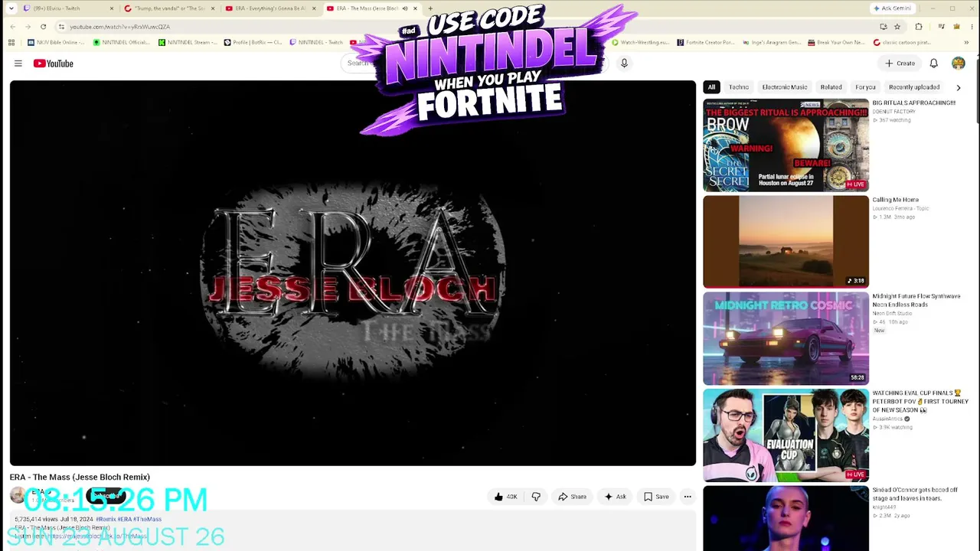
Task: Open the browser extensions puzzle icon
Action: tap(919, 27)
